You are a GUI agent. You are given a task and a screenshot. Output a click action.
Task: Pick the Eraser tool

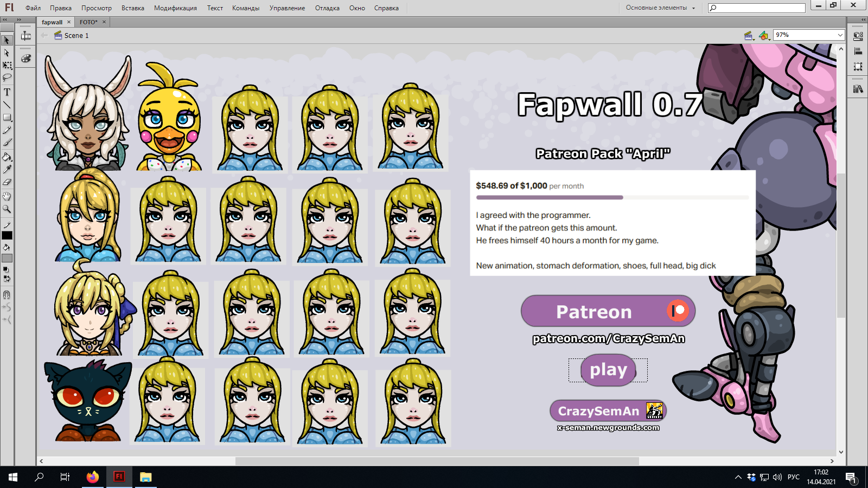7,182
